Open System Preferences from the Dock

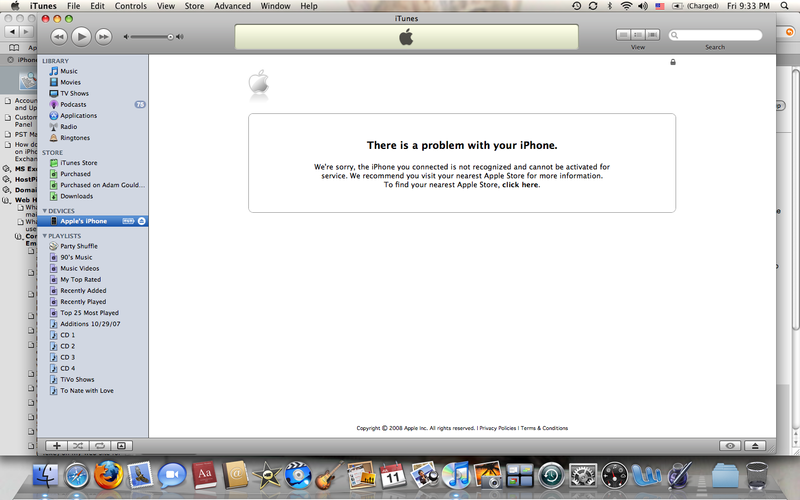(583, 475)
